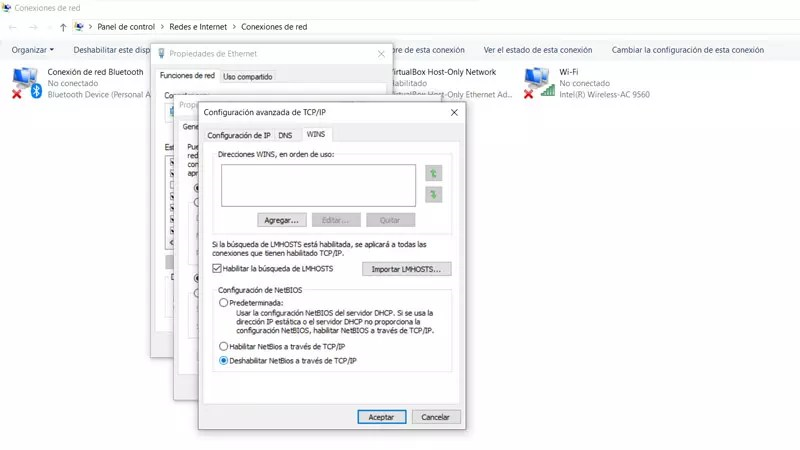The width and height of the screenshot is (800, 450).
Task: Toggle the Habilitar la búsqueda de LMHOSTS checkbox
Action: [x=217, y=269]
